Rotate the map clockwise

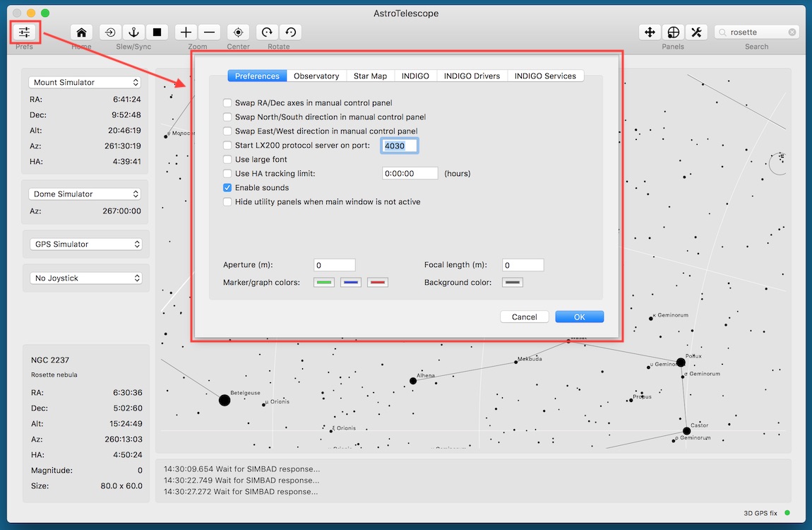tap(267, 32)
